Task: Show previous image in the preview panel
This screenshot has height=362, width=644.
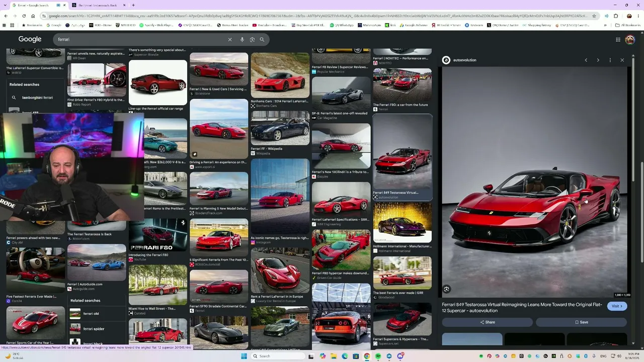Action: 586,60
